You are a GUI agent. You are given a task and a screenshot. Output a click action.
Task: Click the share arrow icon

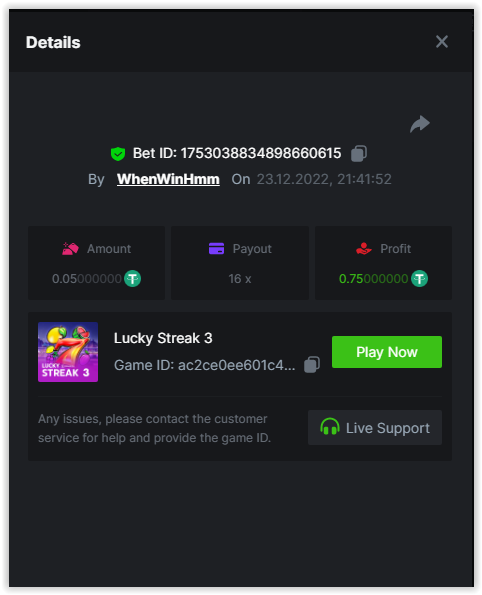pyautogui.click(x=420, y=124)
